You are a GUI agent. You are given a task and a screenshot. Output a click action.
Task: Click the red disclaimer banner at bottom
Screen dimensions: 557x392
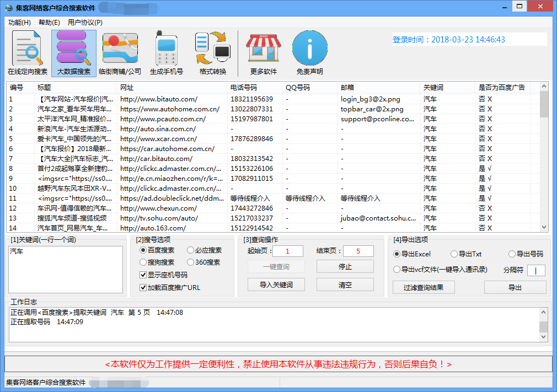pyautogui.click(x=278, y=364)
